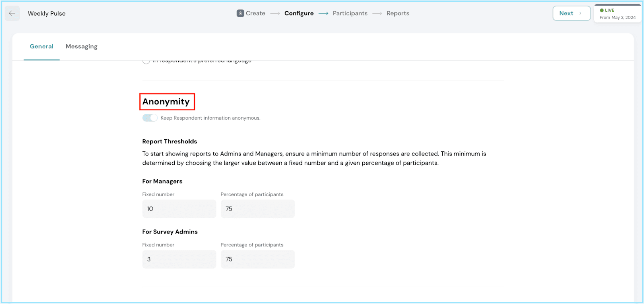This screenshot has height=304, width=644.
Task: Click the back arrow icon
Action: coord(12,13)
